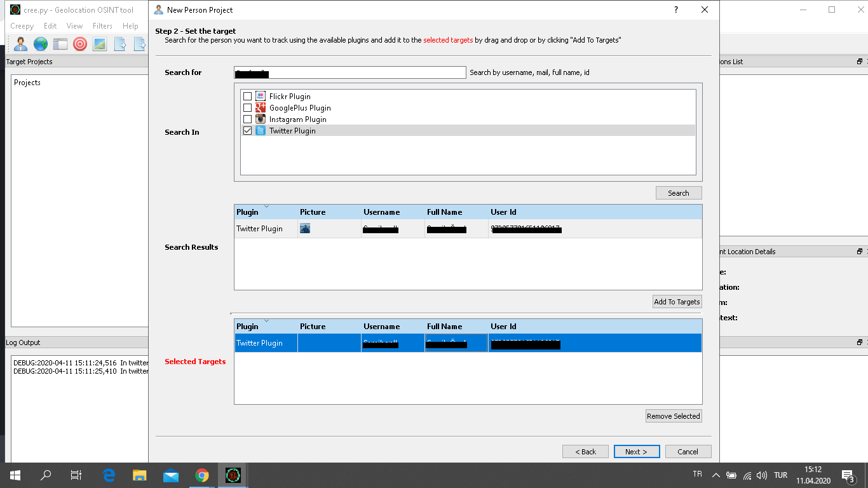Click the blue globe toolbar icon
This screenshot has height=488, width=868.
[x=41, y=44]
